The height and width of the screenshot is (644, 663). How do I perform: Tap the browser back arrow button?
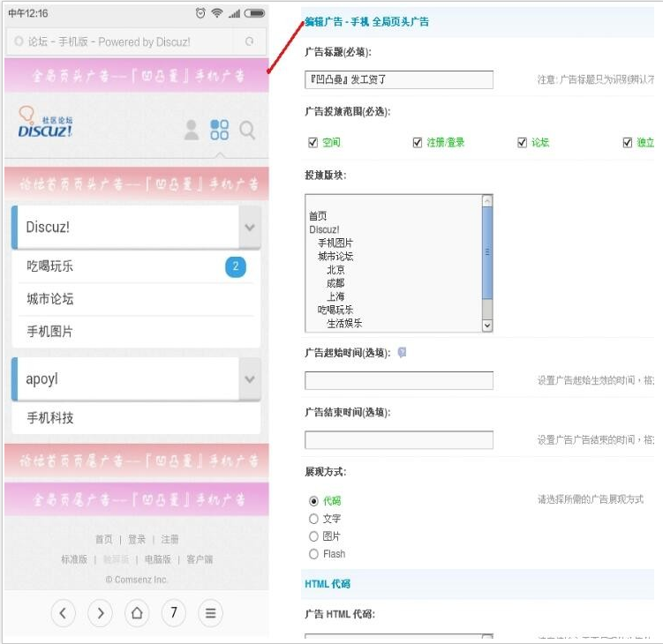(63, 613)
